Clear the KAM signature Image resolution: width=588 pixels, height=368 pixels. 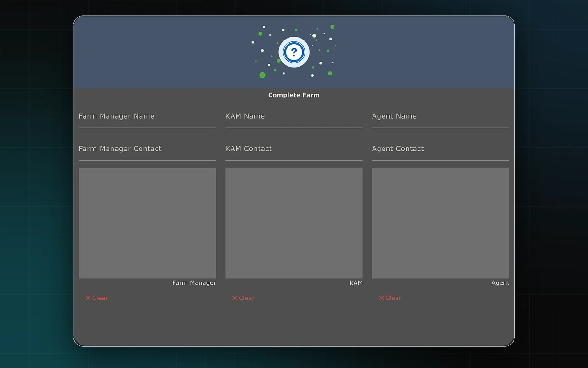pos(243,298)
